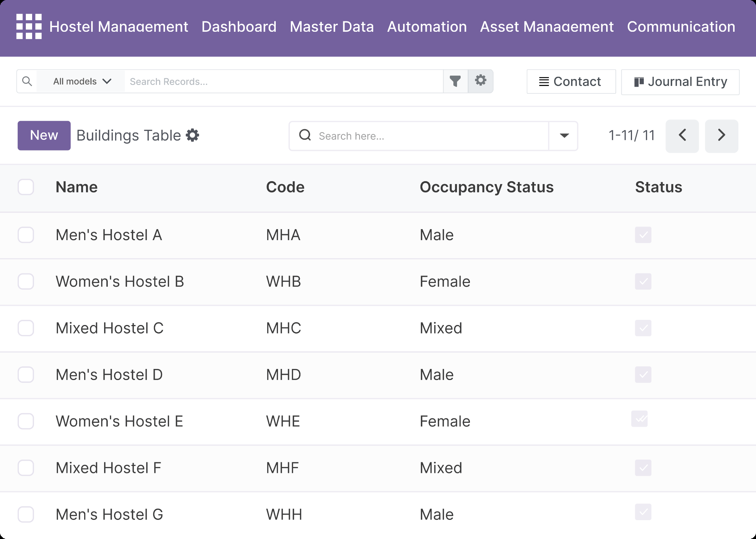Click the Journal Entry button
Image resolution: width=756 pixels, height=539 pixels.
[680, 82]
